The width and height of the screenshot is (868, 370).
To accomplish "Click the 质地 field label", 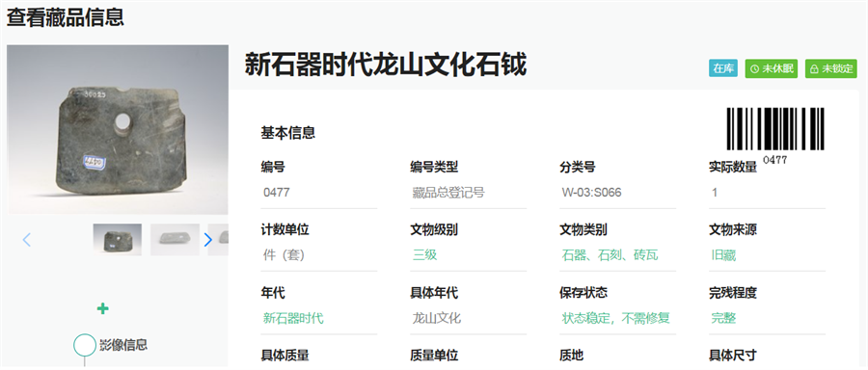I will tap(571, 356).
